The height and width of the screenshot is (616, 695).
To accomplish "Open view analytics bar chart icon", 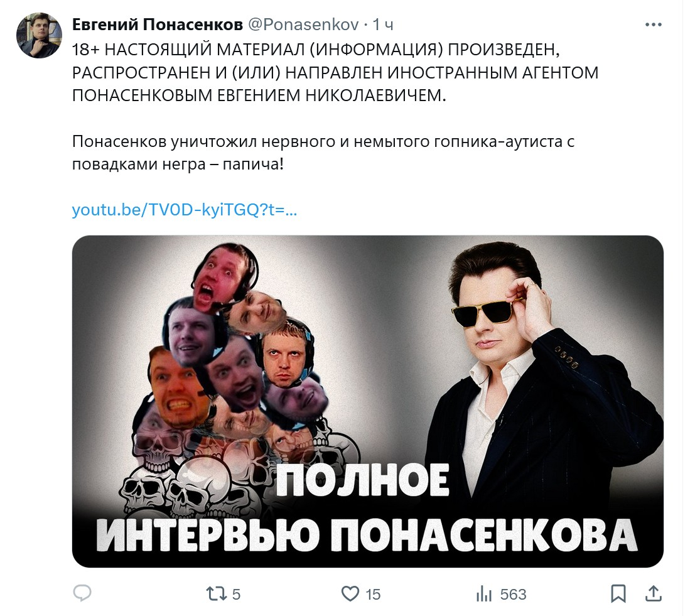I will [x=484, y=594].
